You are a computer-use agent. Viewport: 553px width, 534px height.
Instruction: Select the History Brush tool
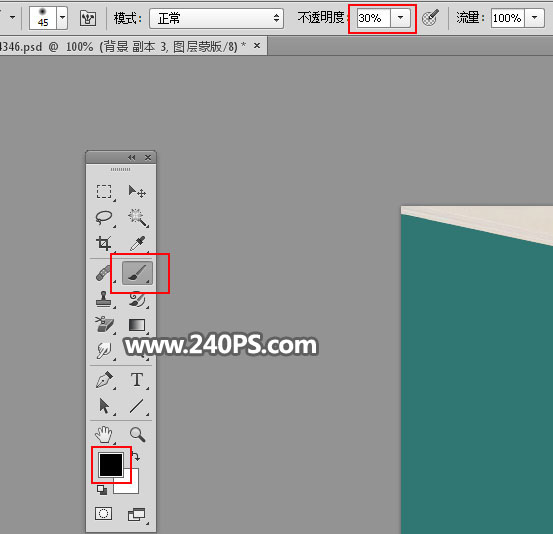point(137,299)
